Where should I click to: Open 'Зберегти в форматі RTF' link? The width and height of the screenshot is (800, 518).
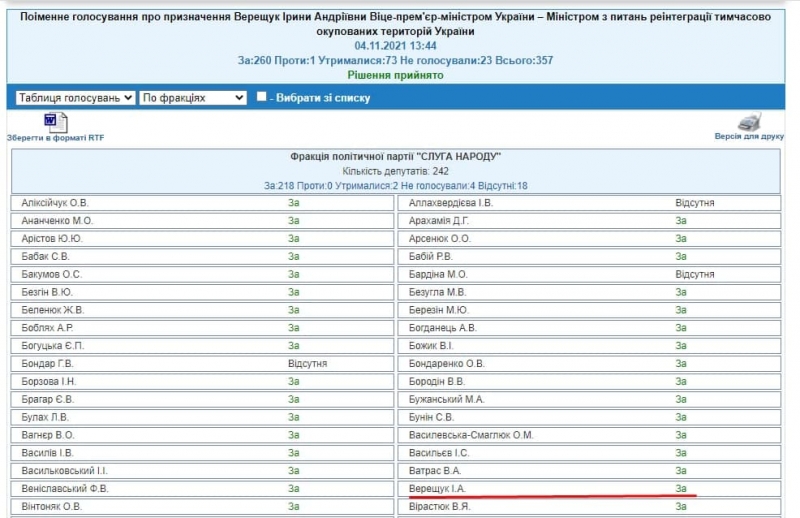pos(56,137)
